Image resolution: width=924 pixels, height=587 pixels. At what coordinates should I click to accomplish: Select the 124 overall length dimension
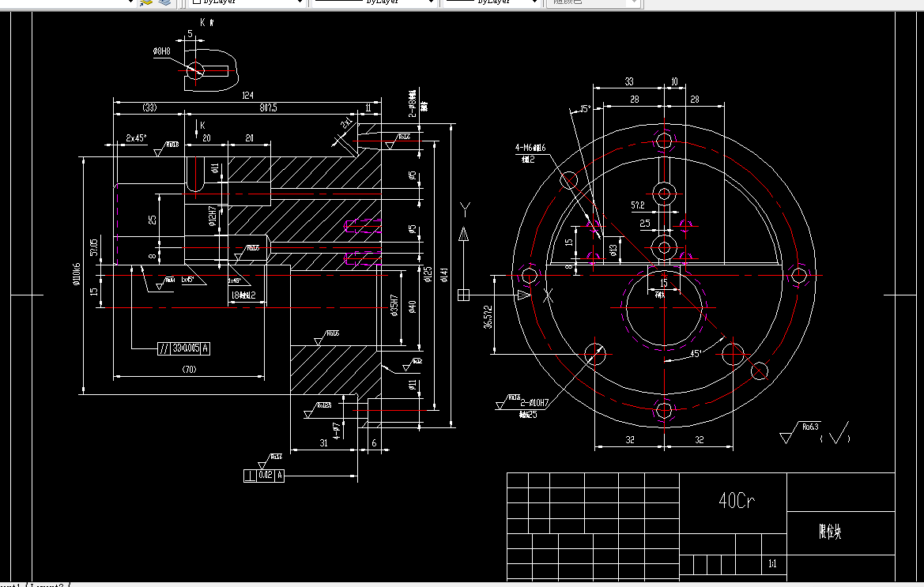(247, 95)
